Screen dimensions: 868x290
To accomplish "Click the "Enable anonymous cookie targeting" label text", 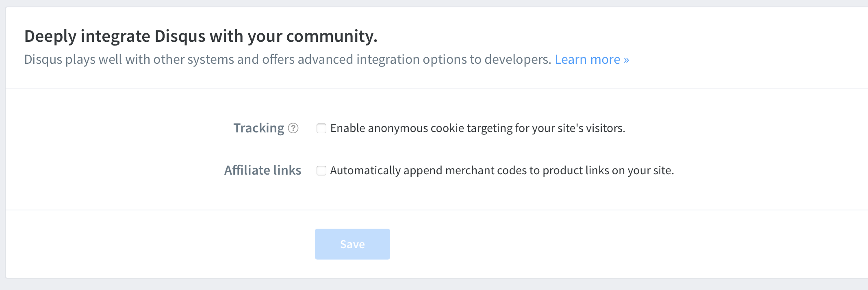I will coord(477,128).
